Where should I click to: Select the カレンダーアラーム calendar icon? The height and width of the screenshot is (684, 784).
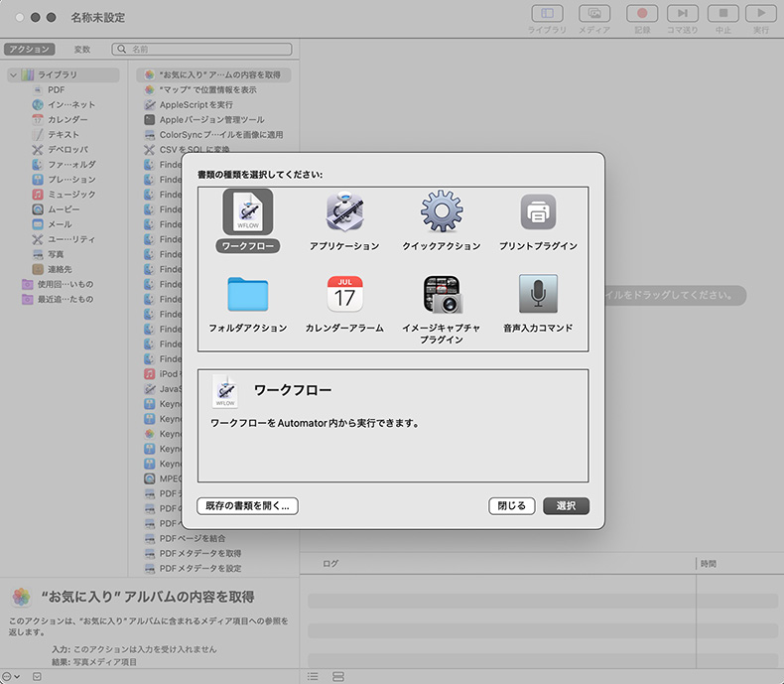[344, 294]
